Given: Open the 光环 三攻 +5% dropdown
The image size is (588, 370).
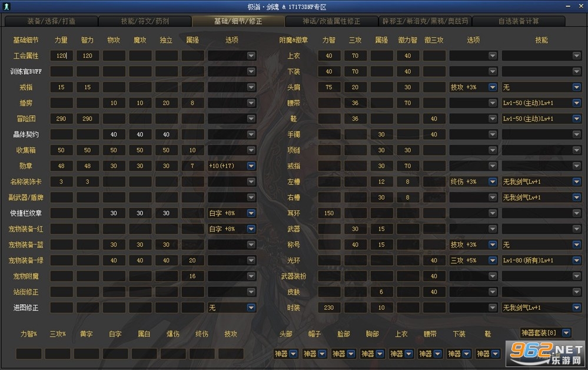Looking at the screenshot, I should (493, 261).
